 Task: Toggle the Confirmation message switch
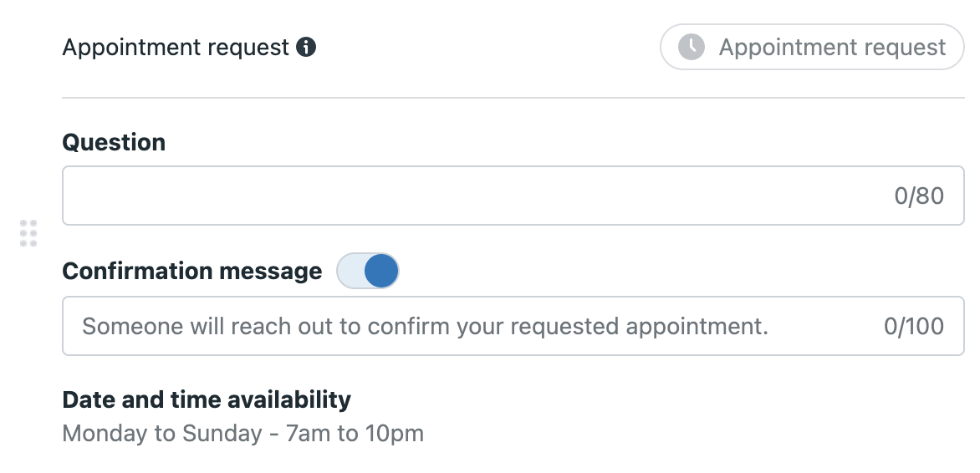(368, 271)
